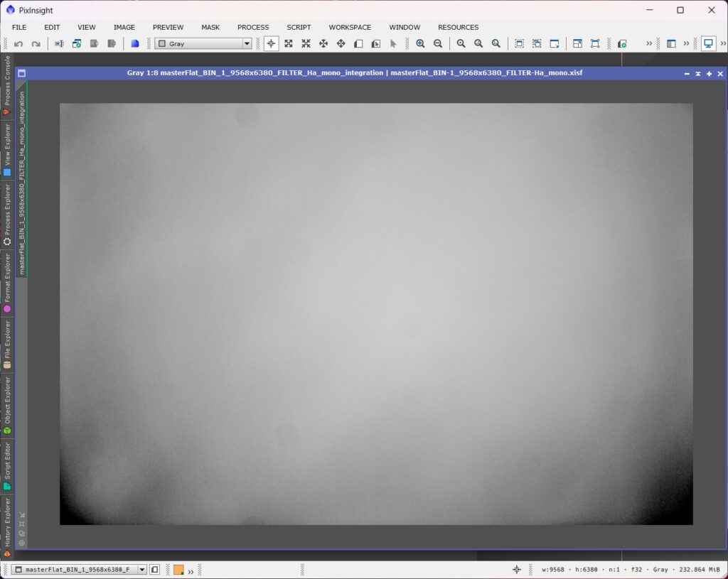Shade the image window using the up-down arrows button

click(698, 74)
